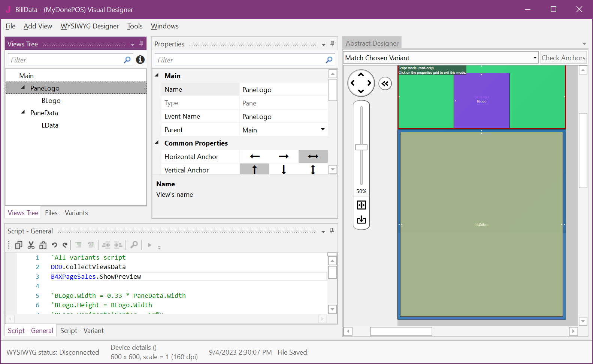Image resolution: width=593 pixels, height=364 pixels.
Task: Click the Copy icon in the script toolbar
Action: point(19,245)
